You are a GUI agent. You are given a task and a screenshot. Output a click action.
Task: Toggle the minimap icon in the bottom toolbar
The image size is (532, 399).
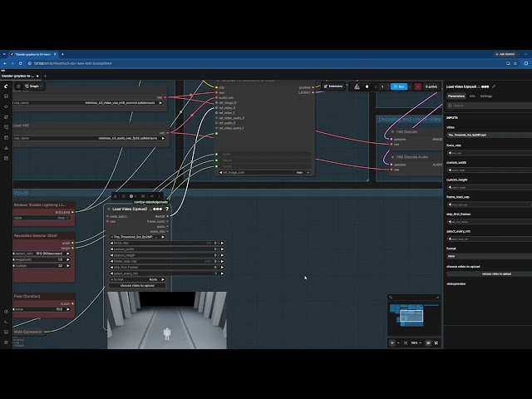point(428,343)
